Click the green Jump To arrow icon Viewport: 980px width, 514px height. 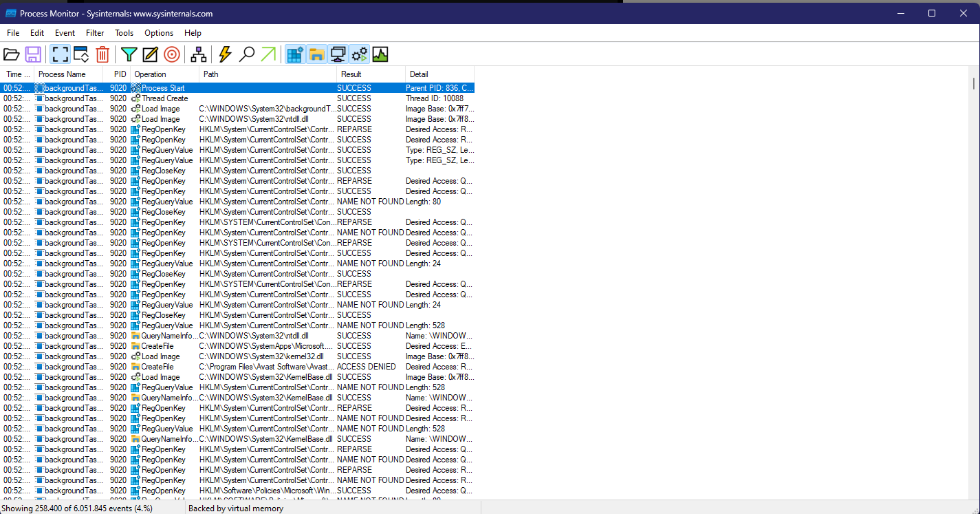click(268, 54)
